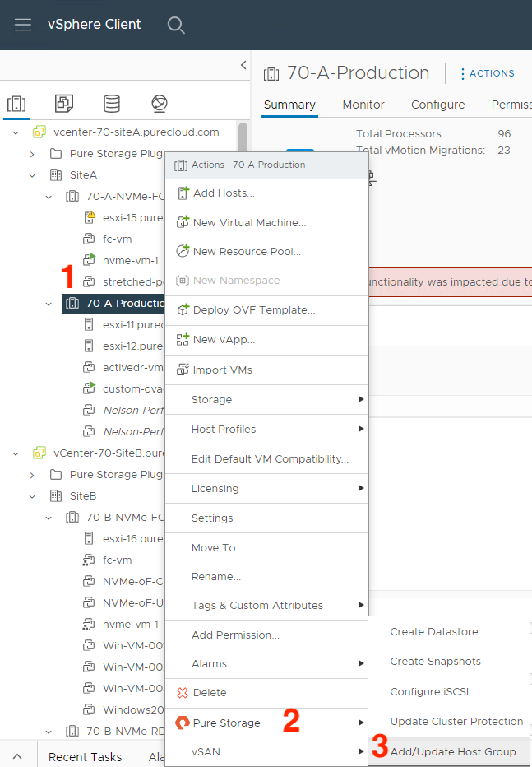Collapse the SiteA datacenter node
The width and height of the screenshot is (532, 767).
[32, 175]
